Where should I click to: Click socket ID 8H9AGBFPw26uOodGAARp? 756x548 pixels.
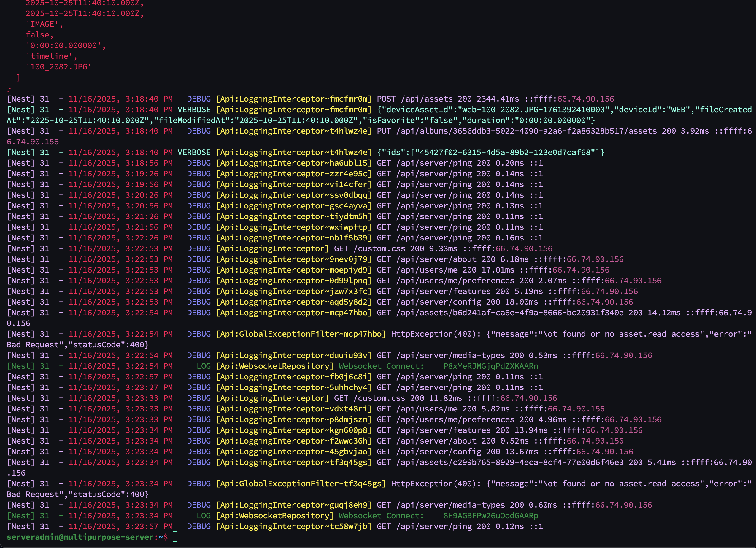[490, 516]
